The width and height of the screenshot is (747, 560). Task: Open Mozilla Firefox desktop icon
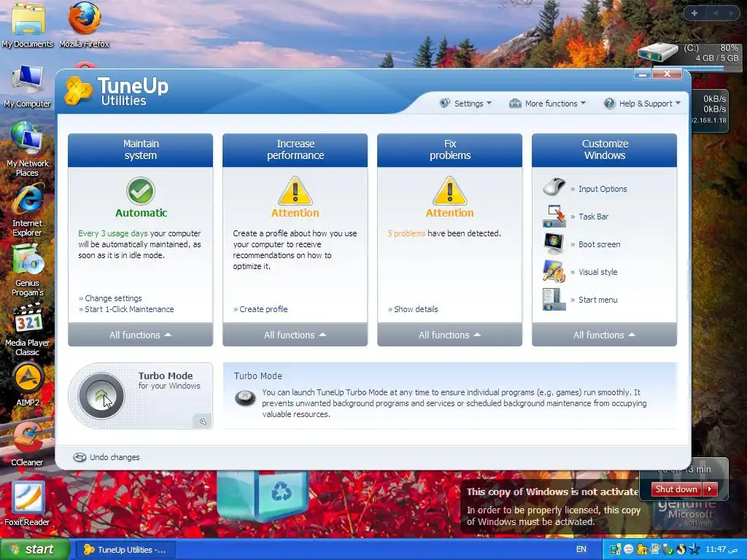(x=85, y=25)
